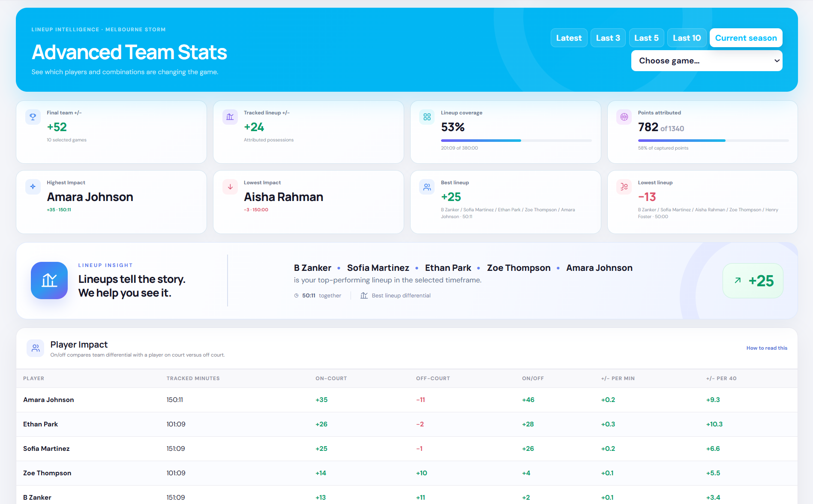Click the +/- PER MIN column header

(618, 378)
